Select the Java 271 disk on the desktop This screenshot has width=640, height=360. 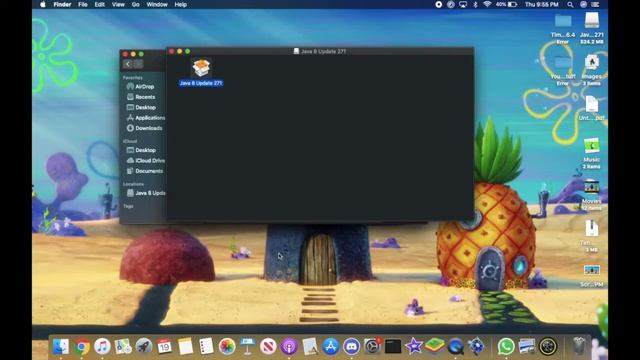coord(591,27)
